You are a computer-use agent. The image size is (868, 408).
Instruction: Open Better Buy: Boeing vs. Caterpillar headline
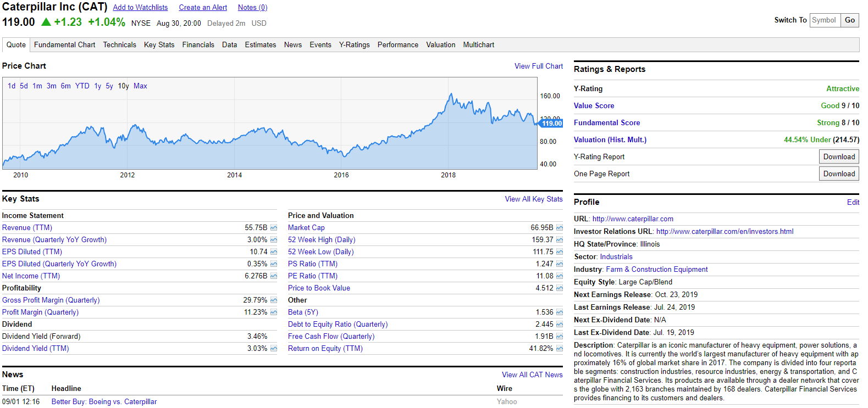point(104,401)
